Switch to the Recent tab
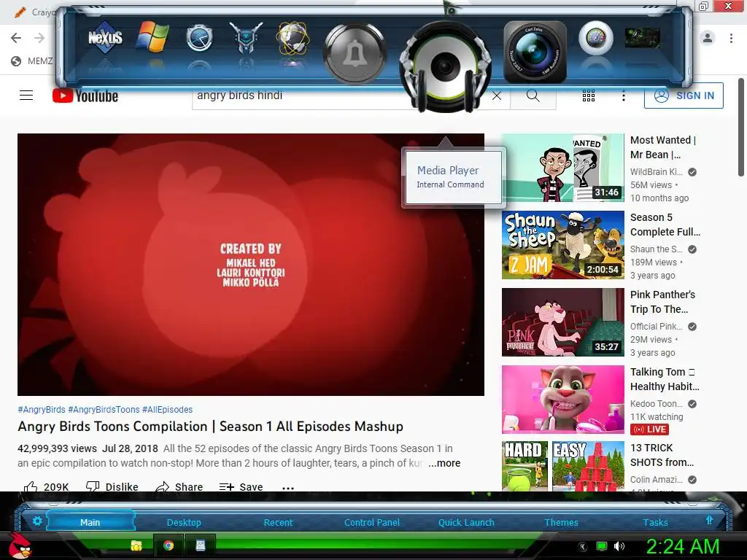Screen dimensions: 747x560 click(278, 522)
